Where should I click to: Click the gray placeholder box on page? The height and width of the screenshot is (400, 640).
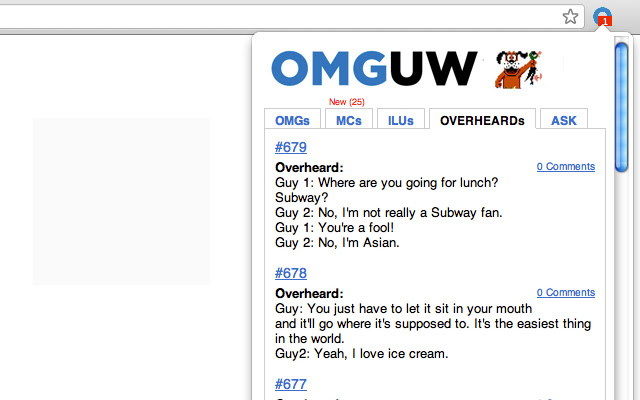click(x=121, y=201)
